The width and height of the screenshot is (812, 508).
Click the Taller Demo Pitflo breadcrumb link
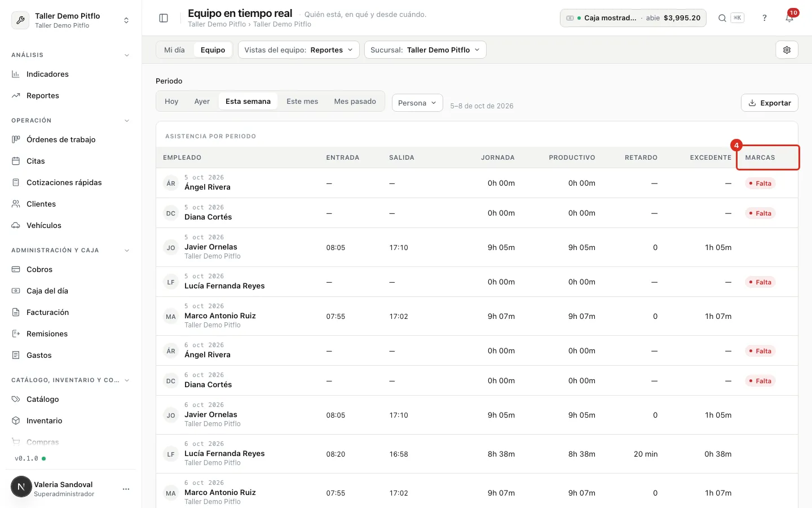(217, 24)
